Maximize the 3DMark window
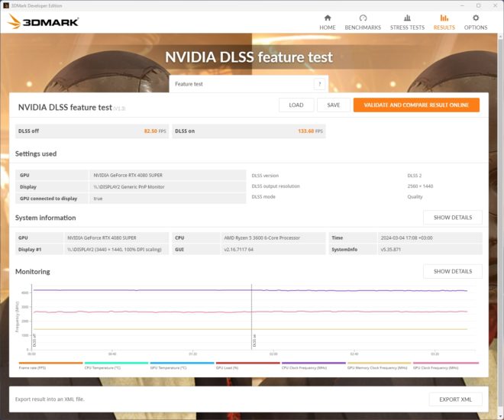 [478, 5]
